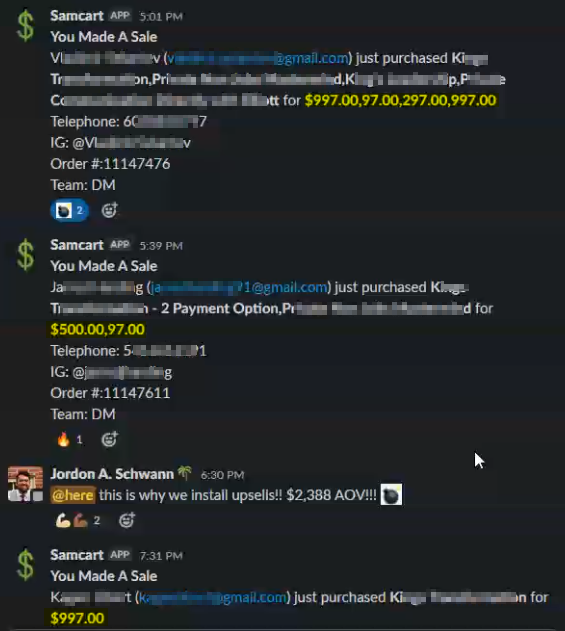This screenshot has width=565, height=631.
Task: Toggle the fire emoji reaction
Action: point(69,439)
